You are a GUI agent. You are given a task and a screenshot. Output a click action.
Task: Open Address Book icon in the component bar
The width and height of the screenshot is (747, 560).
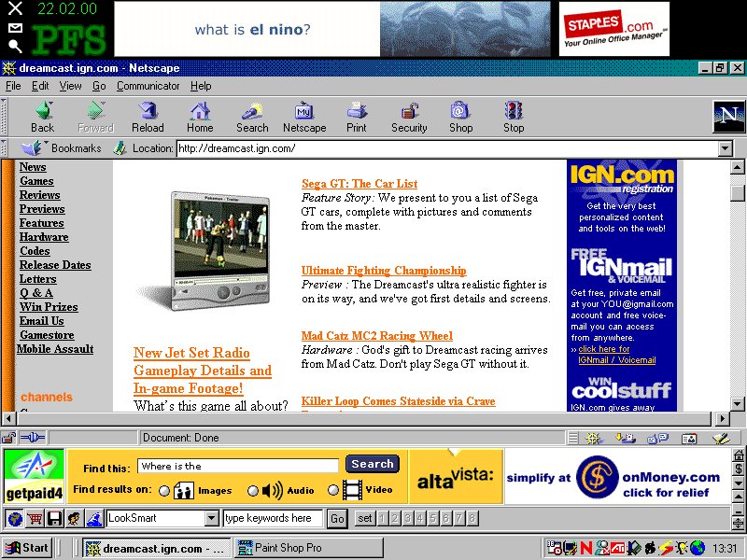pos(689,438)
